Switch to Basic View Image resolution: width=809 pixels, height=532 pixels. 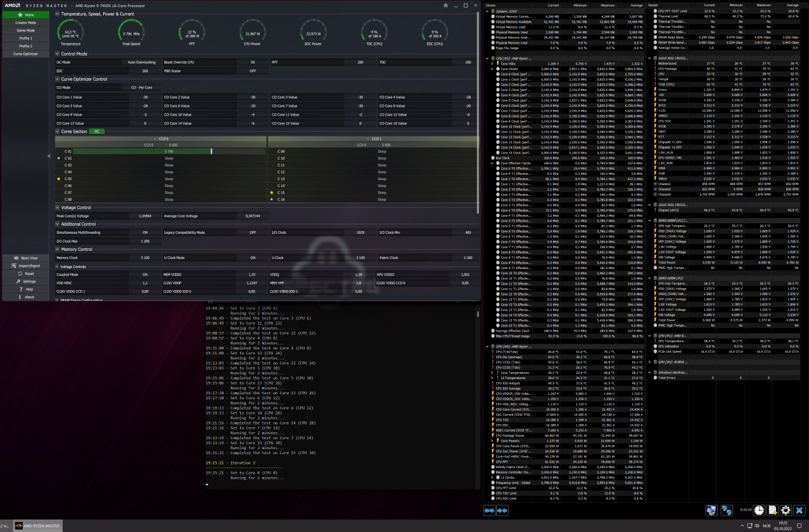(x=26, y=258)
